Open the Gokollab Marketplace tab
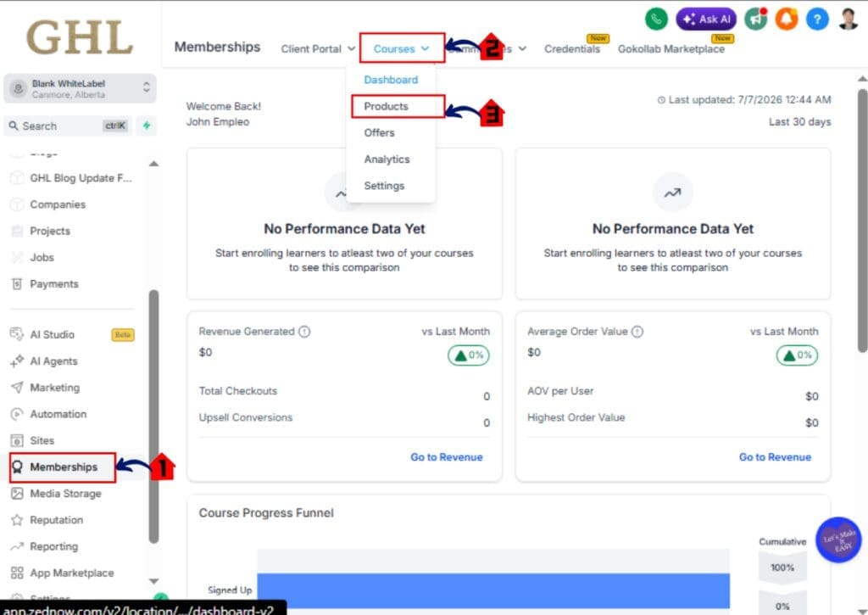 click(x=671, y=48)
